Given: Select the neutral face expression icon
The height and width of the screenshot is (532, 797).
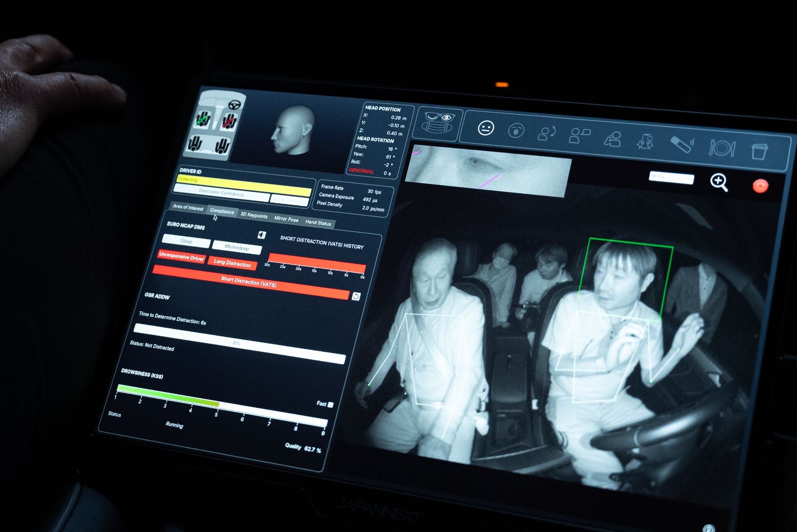Looking at the screenshot, I should point(486,129).
